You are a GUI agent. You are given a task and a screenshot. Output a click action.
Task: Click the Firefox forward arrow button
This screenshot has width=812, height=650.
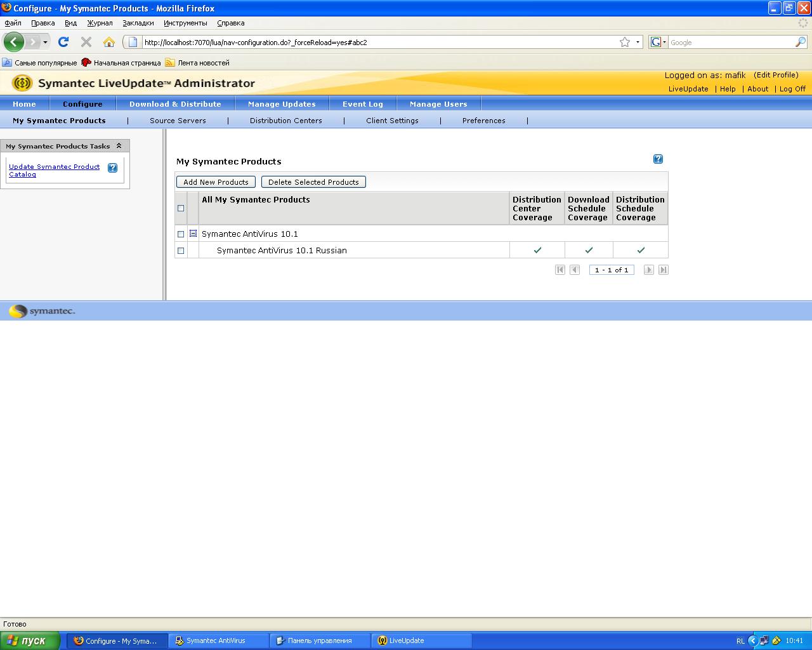coord(33,42)
